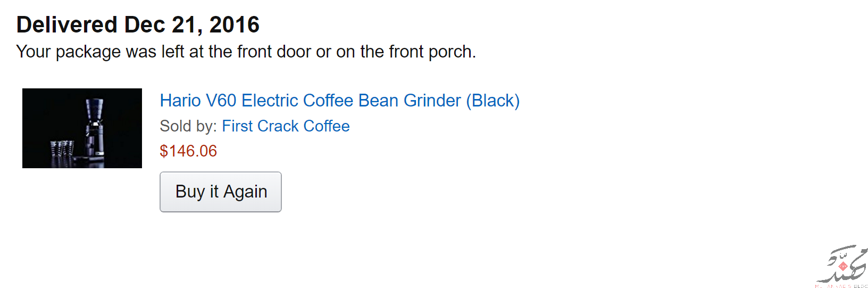Screen dimensions: 868x288
Task: Click the red diamond in the watermark logo
Action: (x=842, y=266)
